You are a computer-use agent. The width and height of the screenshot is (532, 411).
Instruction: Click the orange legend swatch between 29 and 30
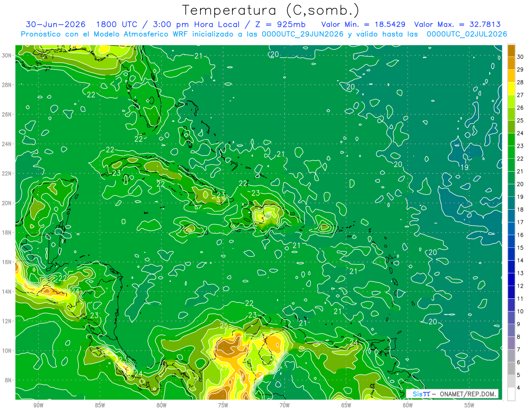point(511,63)
